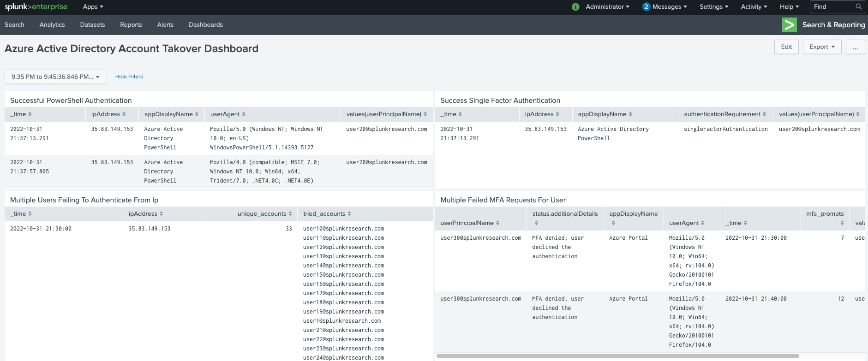868x361 pixels.
Task: Sort Single Factor table by ipAddress column
Action: [x=542, y=114]
